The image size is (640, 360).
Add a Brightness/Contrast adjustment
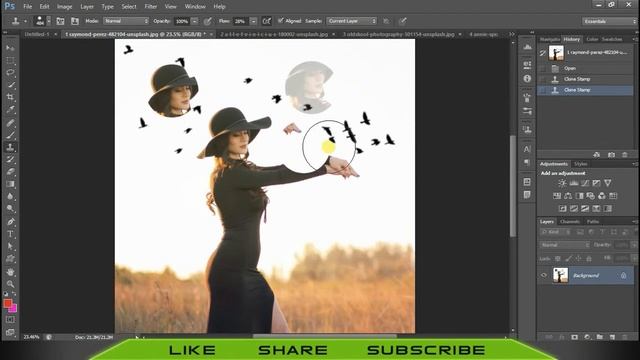[562, 183]
